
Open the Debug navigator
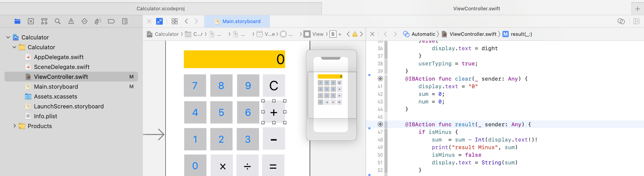pos(98,21)
